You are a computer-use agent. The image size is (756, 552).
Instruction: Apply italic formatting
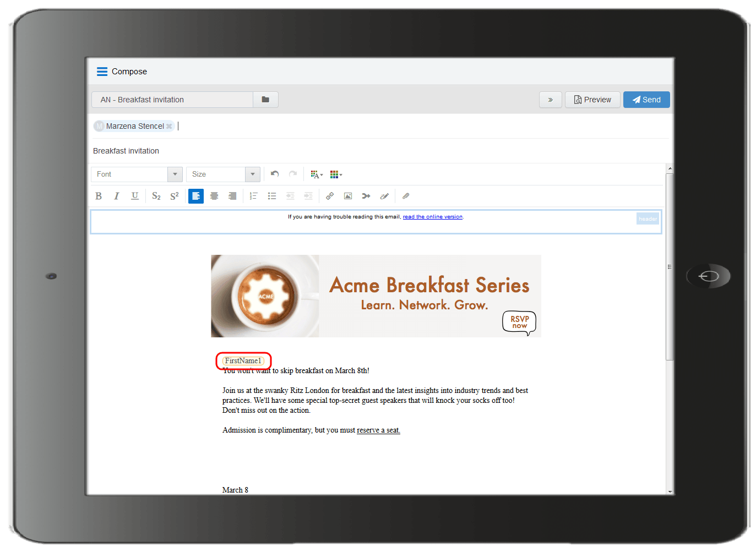[x=116, y=196]
